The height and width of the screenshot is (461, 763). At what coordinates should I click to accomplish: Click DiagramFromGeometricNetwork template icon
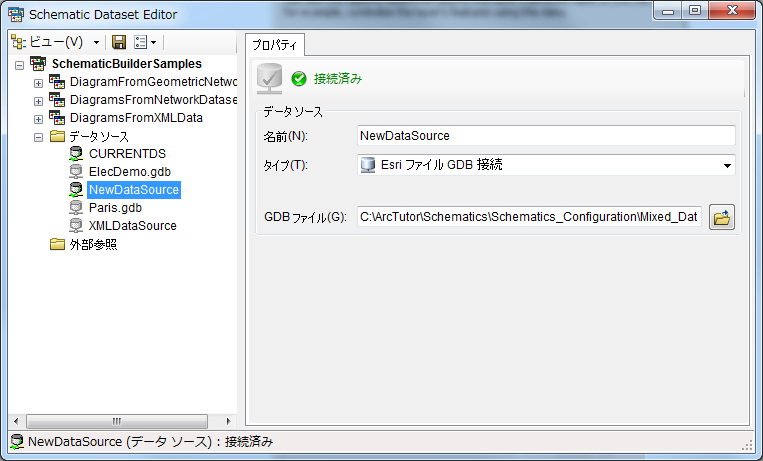click(x=57, y=82)
